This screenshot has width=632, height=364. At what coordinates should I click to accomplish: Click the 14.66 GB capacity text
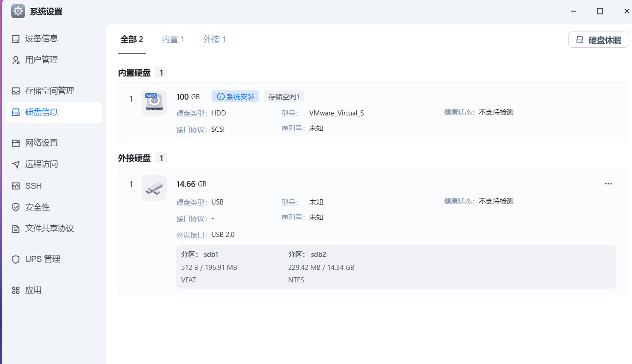pyautogui.click(x=191, y=184)
